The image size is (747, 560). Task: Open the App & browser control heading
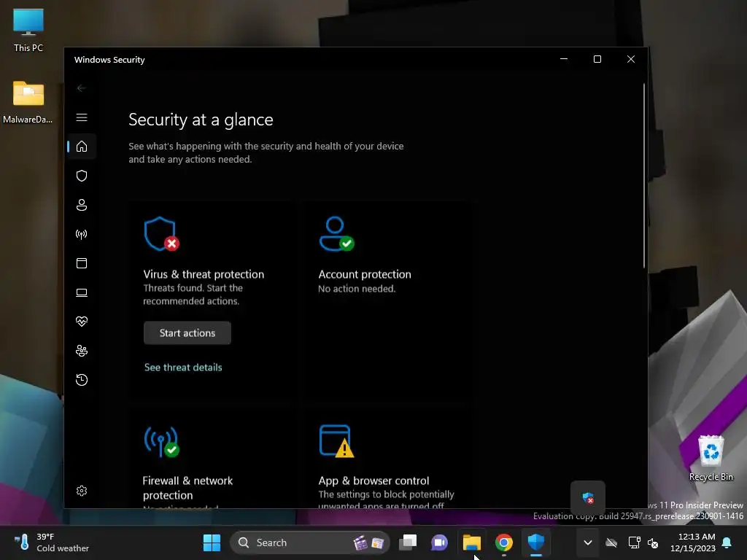click(373, 481)
